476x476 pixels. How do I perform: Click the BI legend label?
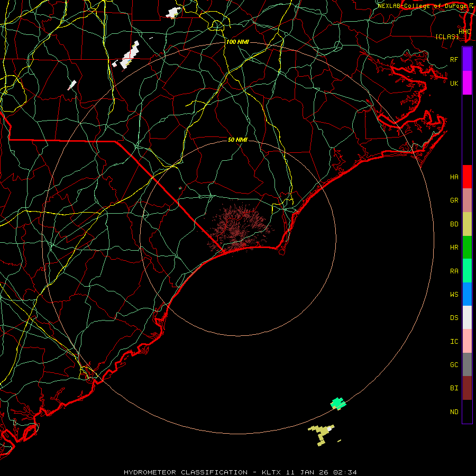[x=454, y=388]
